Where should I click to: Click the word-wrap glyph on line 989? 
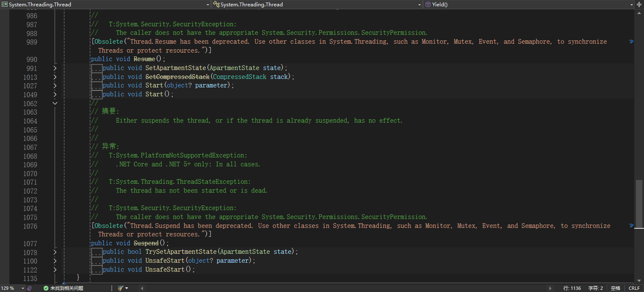[631, 42]
